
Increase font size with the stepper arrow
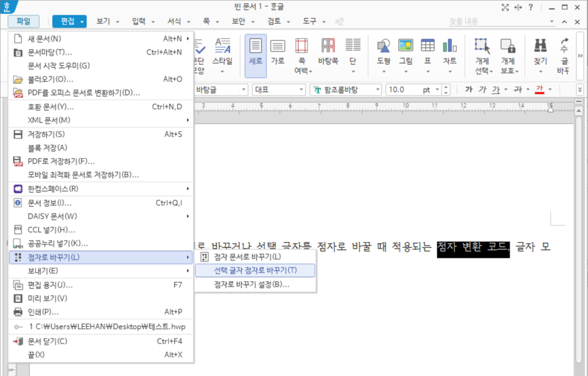[445, 86]
